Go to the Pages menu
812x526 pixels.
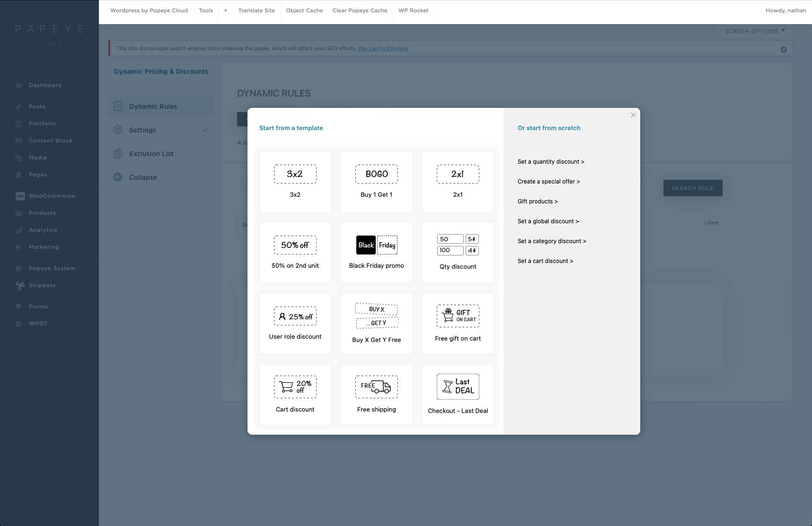[38, 175]
